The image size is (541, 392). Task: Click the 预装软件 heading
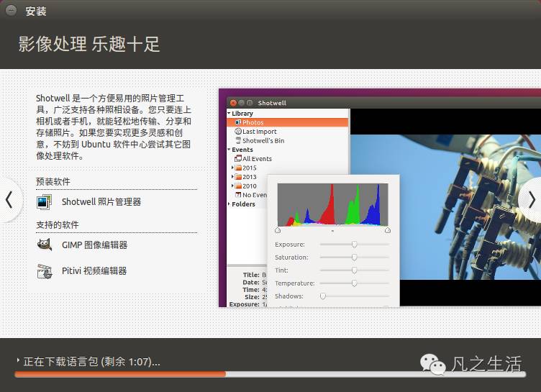53,181
